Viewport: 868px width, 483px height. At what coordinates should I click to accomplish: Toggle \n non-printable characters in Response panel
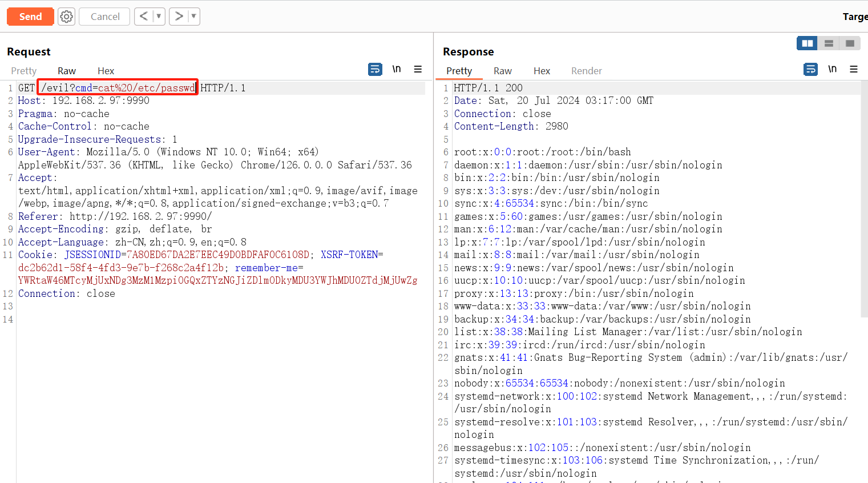(x=832, y=69)
